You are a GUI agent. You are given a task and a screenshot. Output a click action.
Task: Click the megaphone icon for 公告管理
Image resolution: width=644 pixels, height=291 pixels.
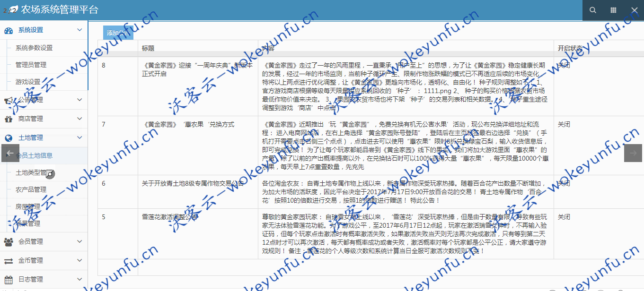pyautogui.click(x=9, y=100)
